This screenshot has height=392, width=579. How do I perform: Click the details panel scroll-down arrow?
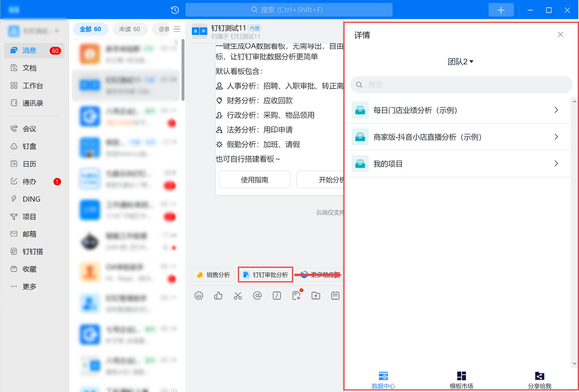574,364
